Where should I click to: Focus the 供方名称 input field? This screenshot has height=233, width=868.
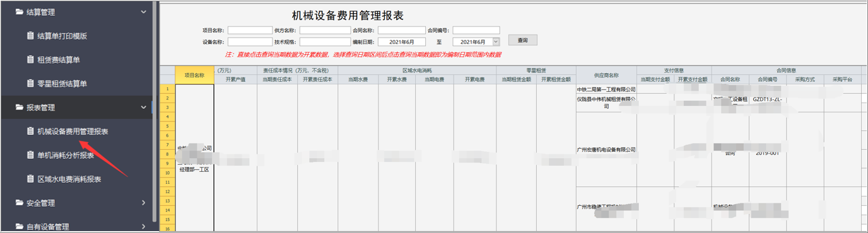325,30
